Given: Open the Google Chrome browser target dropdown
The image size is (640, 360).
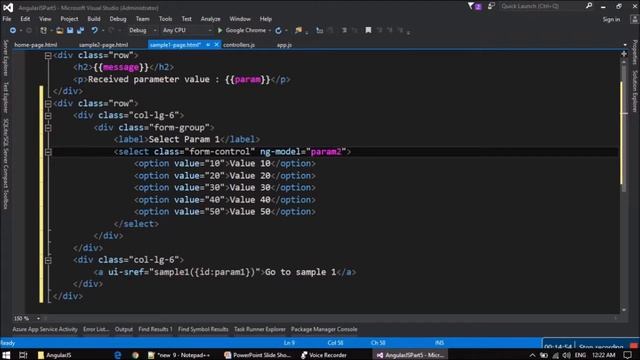Looking at the screenshot, I should click(x=269, y=31).
